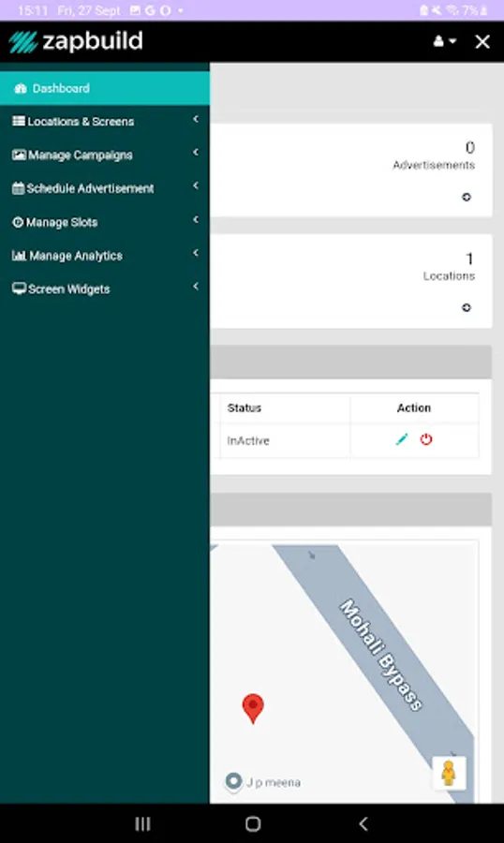Click the Dashboard gauge icon
The image size is (504, 843).
point(21,88)
